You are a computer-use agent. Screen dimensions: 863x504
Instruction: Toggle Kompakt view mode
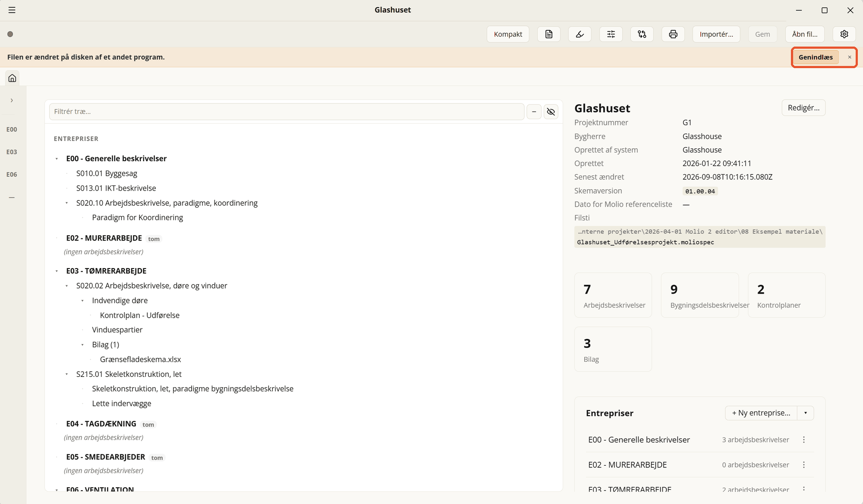pos(508,34)
